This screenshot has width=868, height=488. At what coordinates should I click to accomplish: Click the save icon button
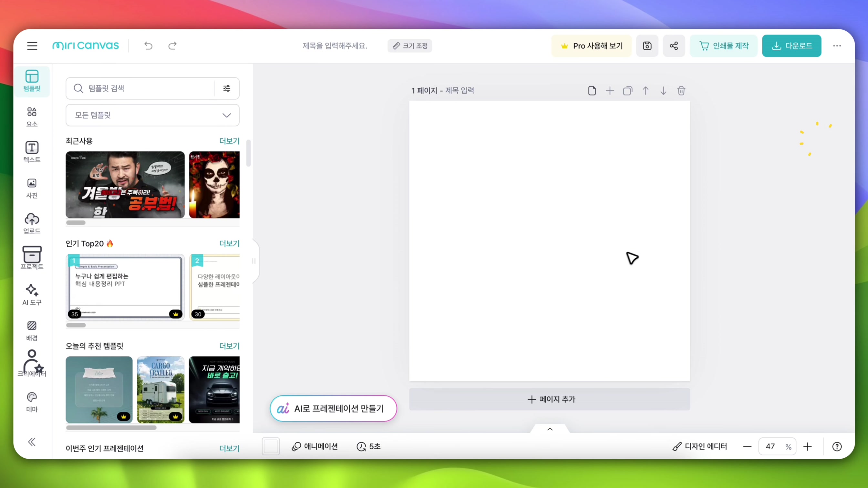(x=647, y=46)
